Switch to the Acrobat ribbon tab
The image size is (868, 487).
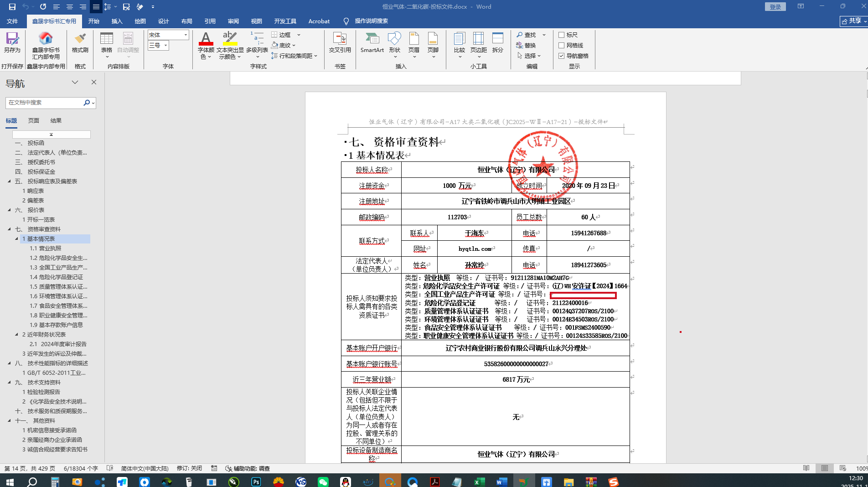pos(319,21)
